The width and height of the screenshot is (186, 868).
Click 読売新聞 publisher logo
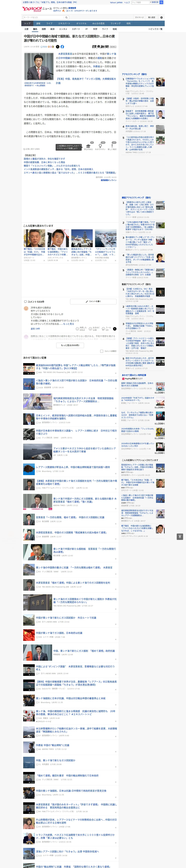point(104,47)
